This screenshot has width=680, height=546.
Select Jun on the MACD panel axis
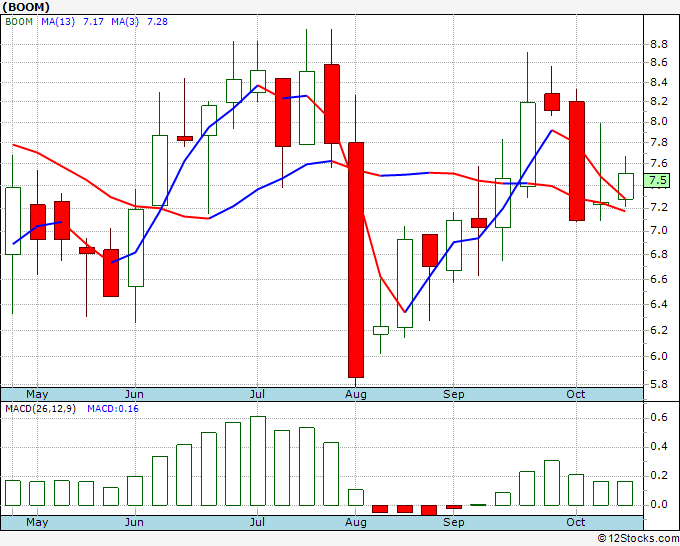(x=134, y=523)
